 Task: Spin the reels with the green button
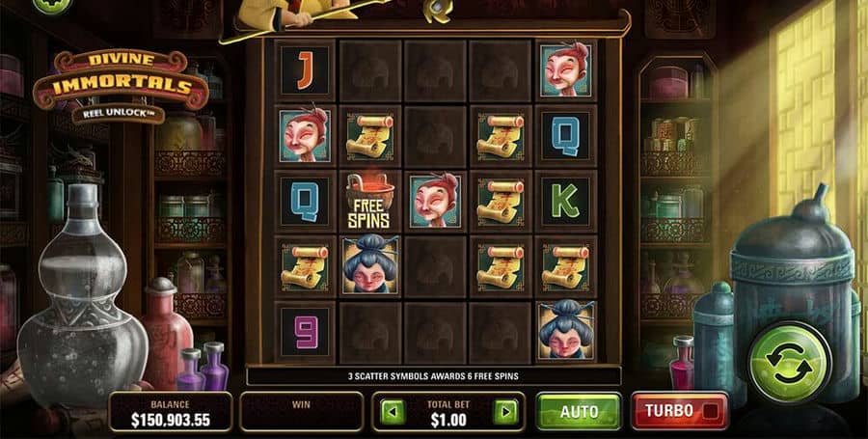point(788,362)
